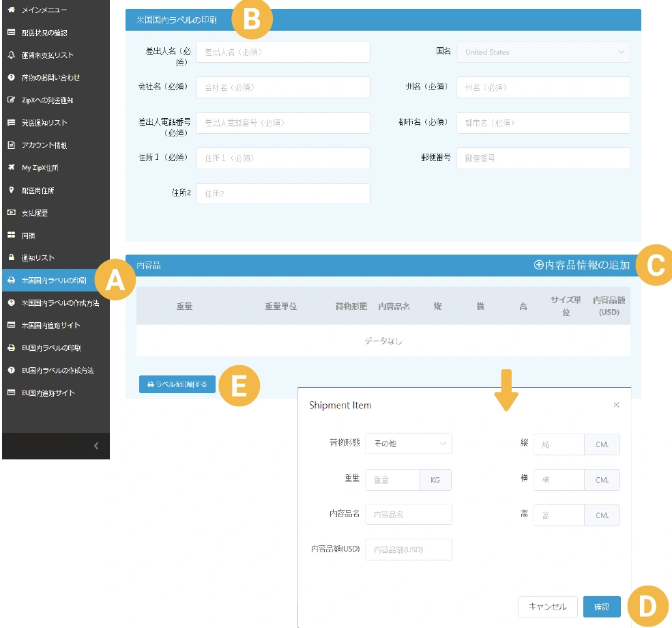This screenshot has width=672, height=628.
Task: Click the 確認 button in the dialog
Action: point(602,607)
